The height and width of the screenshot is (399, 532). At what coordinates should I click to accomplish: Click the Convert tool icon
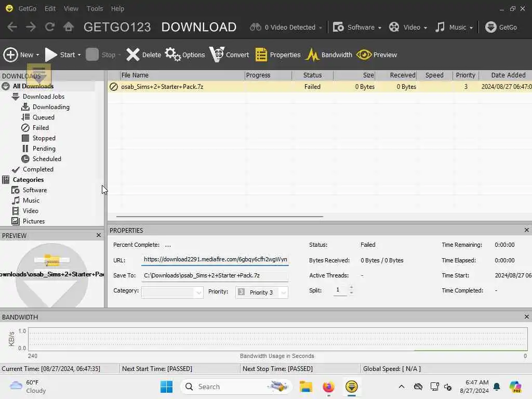point(217,55)
